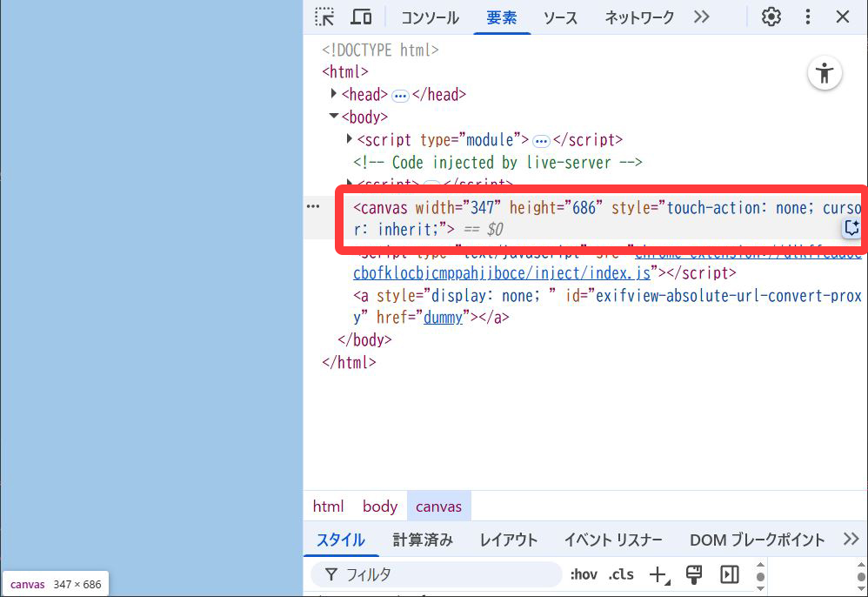Click the canvas 347 × 686 tooltip
The height and width of the screenshot is (597, 868).
click(x=56, y=584)
